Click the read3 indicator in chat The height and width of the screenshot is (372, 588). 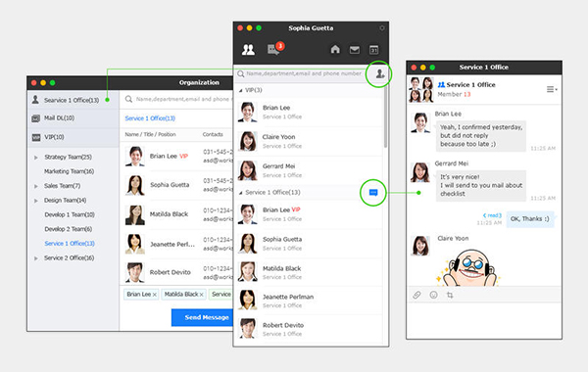coord(492,215)
